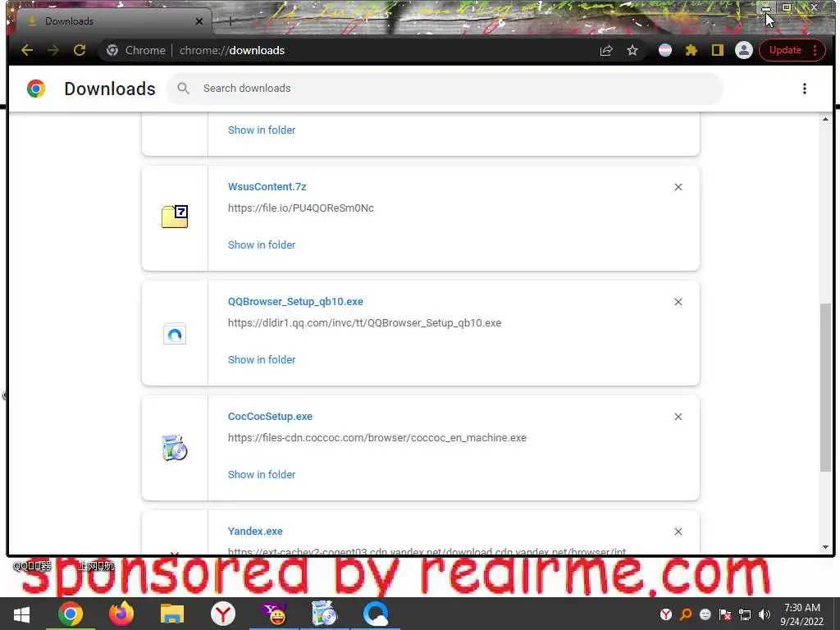840x630 pixels.
Task: Open Yahoo Messenger taskbar icon
Action: click(x=274, y=614)
